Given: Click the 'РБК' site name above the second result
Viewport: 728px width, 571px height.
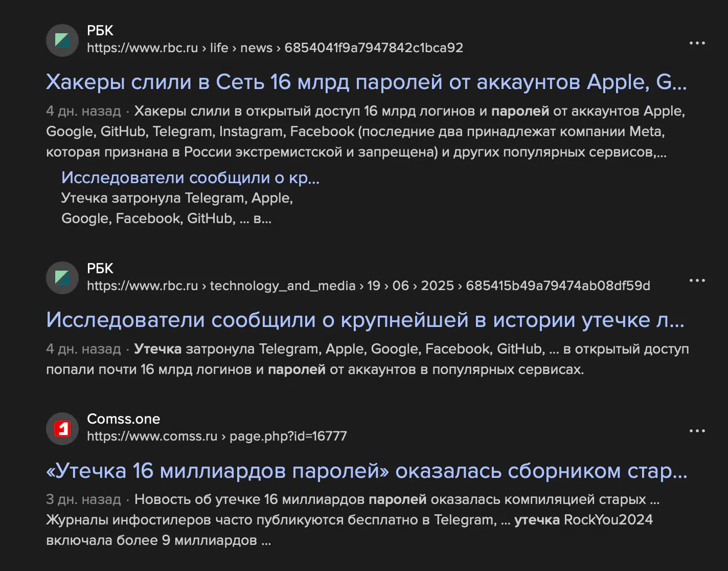Looking at the screenshot, I should click(x=100, y=268).
